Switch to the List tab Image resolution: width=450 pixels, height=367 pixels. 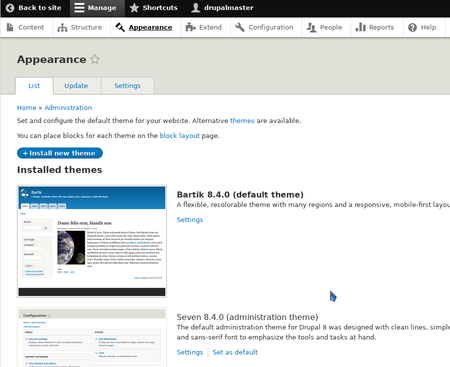click(x=34, y=86)
